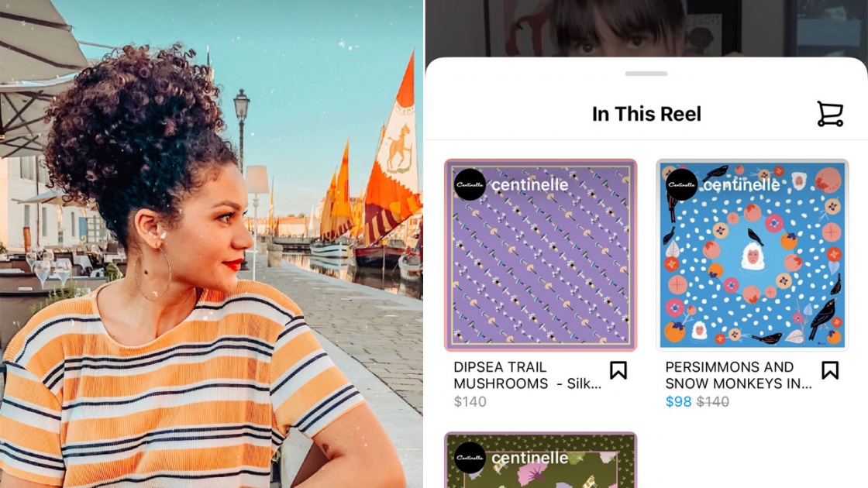Save the Persimmons and Snow Monkeys scarf
This screenshot has width=868, height=488.
pos(830,370)
